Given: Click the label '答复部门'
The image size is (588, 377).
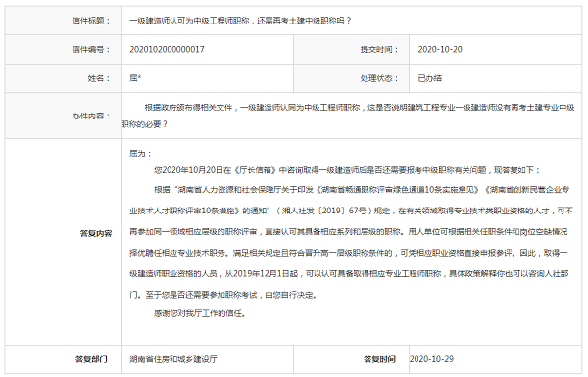Looking at the screenshot, I should tap(91, 359).
